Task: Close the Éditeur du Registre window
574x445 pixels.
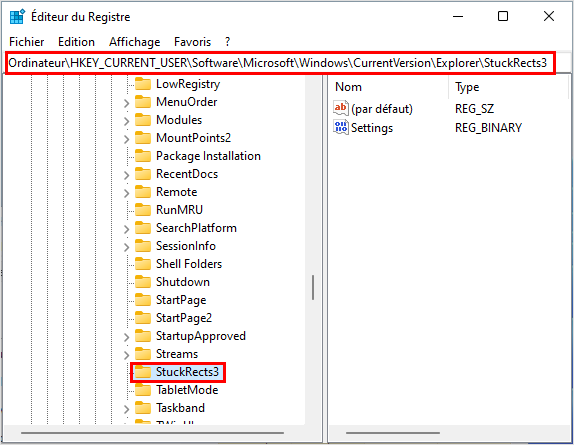Action: point(549,16)
